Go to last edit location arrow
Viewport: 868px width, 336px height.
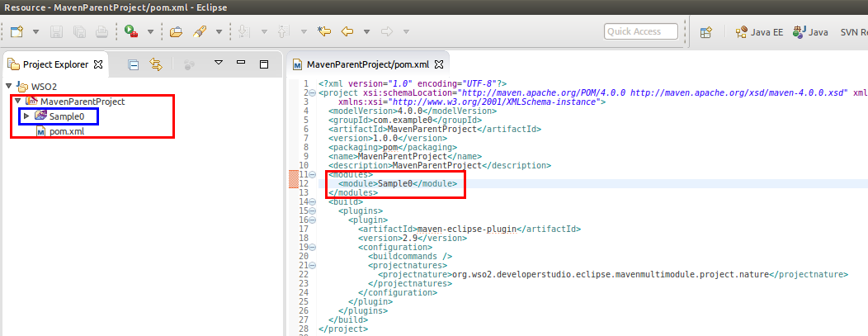coord(324,32)
